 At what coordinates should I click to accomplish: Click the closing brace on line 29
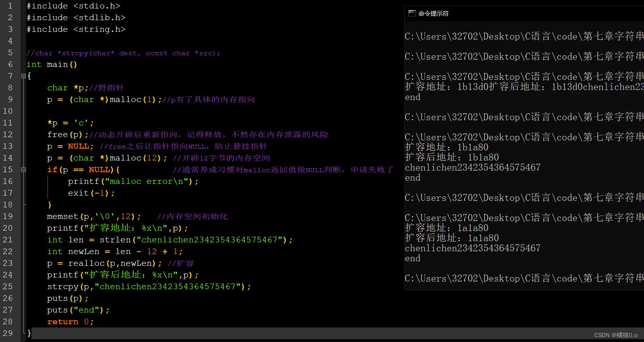tap(29, 333)
